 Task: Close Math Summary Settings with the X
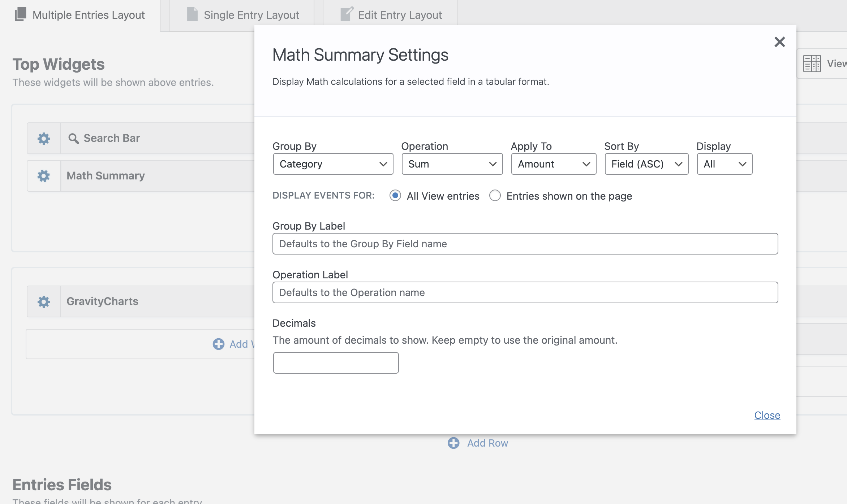click(x=779, y=42)
